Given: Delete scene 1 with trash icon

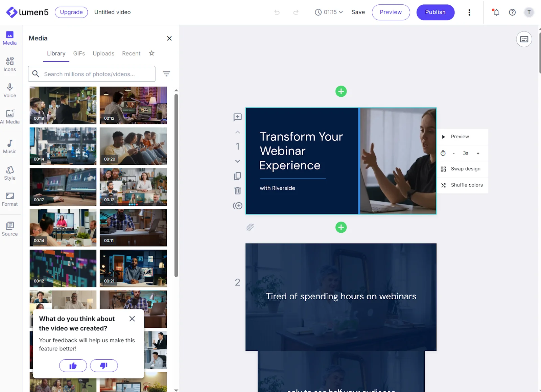Looking at the screenshot, I should click(x=238, y=191).
